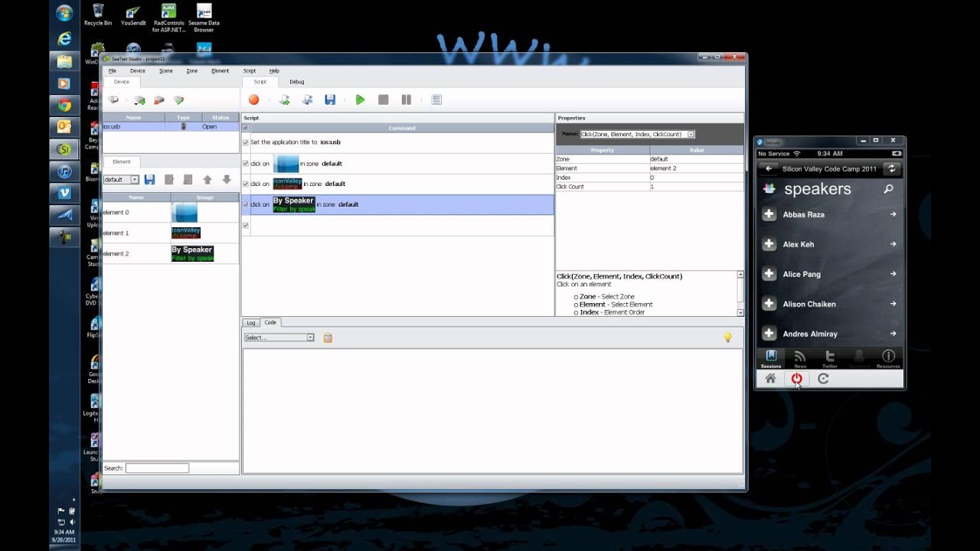Click in the Search input field
The width and height of the screenshot is (980, 551).
(x=157, y=468)
